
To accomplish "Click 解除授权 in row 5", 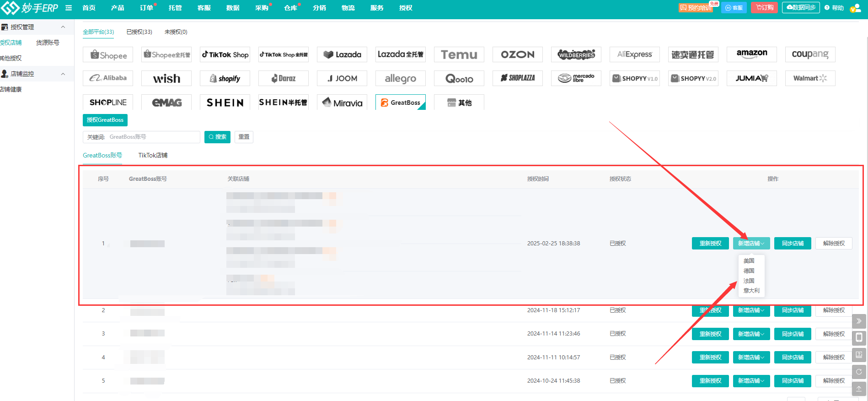I will 834,381.
